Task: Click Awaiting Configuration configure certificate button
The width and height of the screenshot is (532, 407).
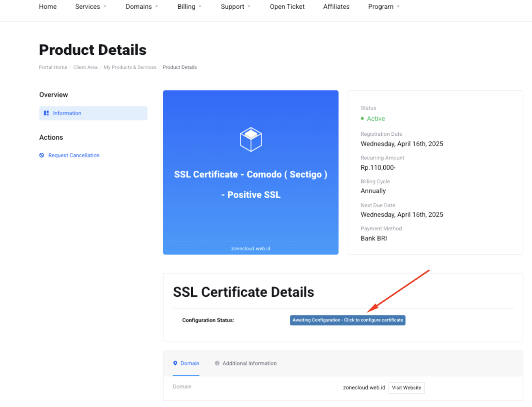Action: pos(347,320)
